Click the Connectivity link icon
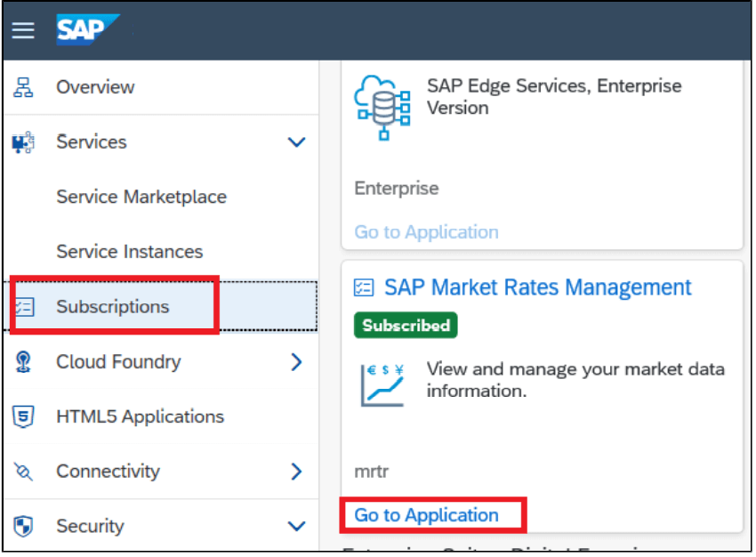This screenshot has height=557, width=756. (23, 472)
